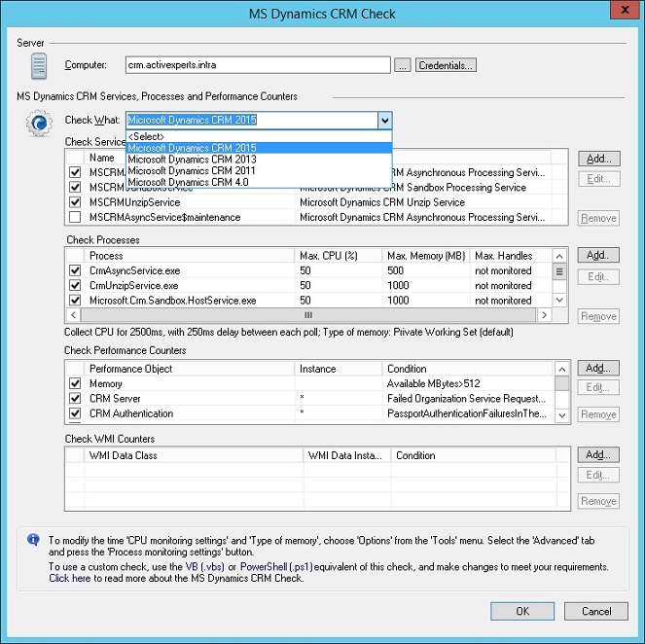Click the CRM Authentication row text
The width and height of the screenshot is (645, 644).
click(x=131, y=412)
